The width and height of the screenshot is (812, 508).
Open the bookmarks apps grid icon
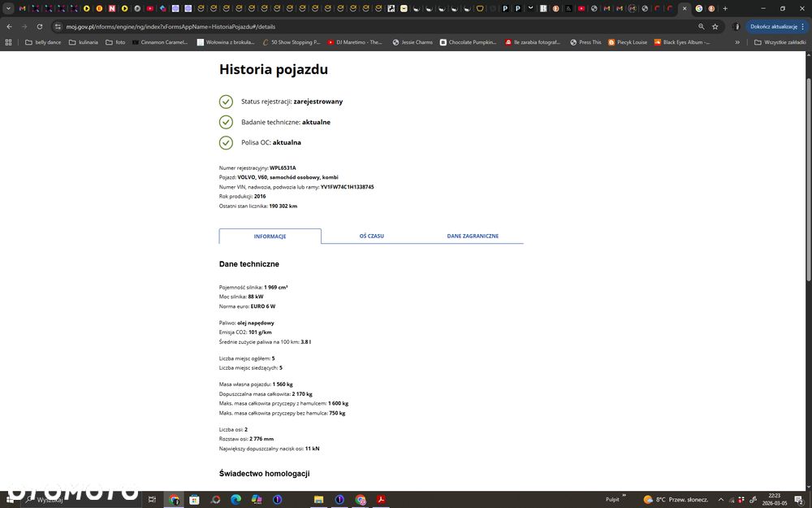tap(8, 42)
